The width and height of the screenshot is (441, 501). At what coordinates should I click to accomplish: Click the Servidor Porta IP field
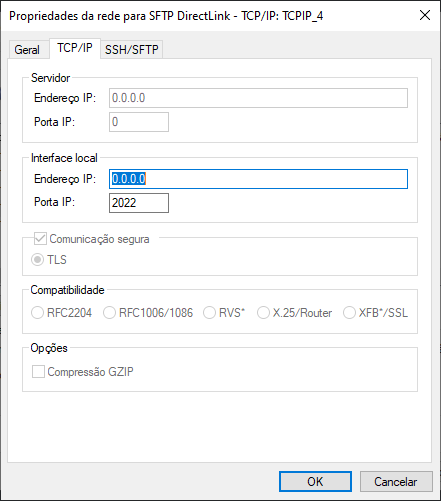click(139, 122)
